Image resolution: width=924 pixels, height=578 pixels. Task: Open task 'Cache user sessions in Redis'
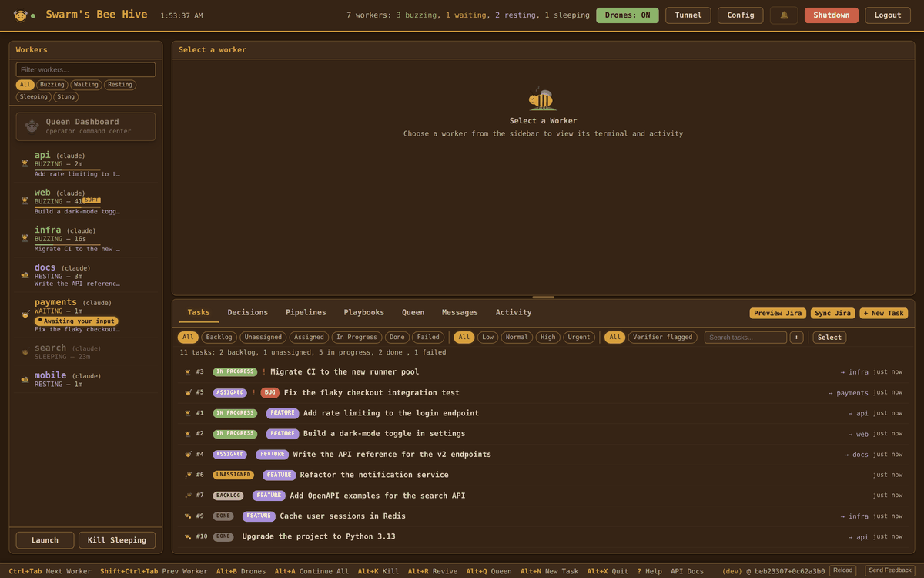pos(343,516)
